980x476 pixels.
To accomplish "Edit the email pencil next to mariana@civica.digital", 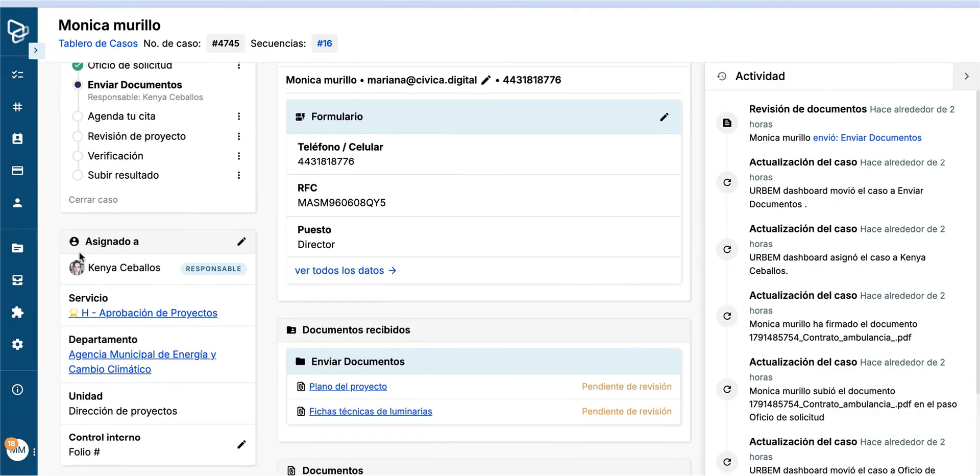I will coord(486,80).
